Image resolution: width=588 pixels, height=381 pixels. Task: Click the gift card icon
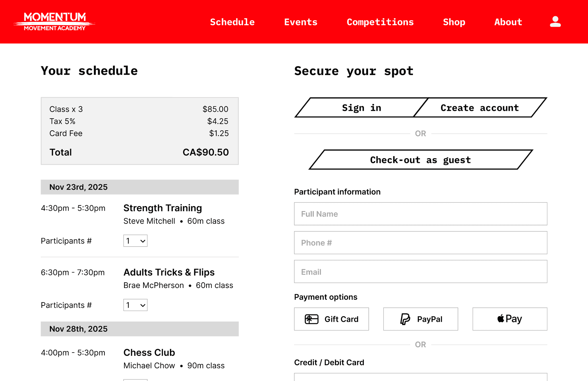pos(312,319)
